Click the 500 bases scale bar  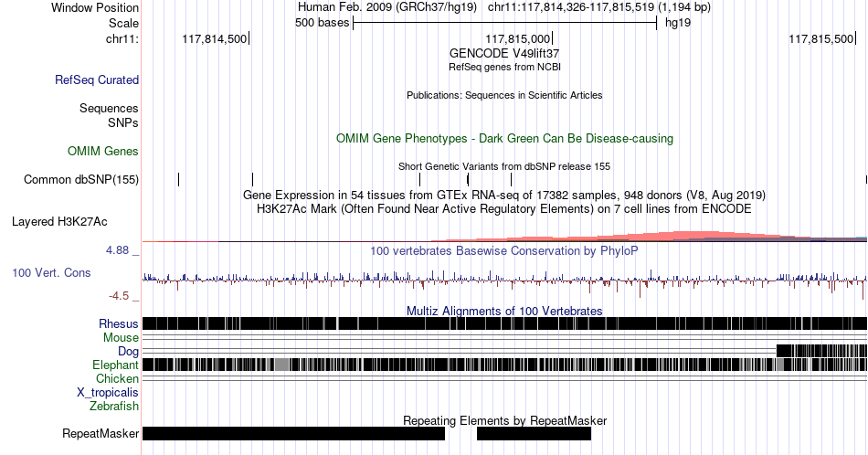click(504, 23)
